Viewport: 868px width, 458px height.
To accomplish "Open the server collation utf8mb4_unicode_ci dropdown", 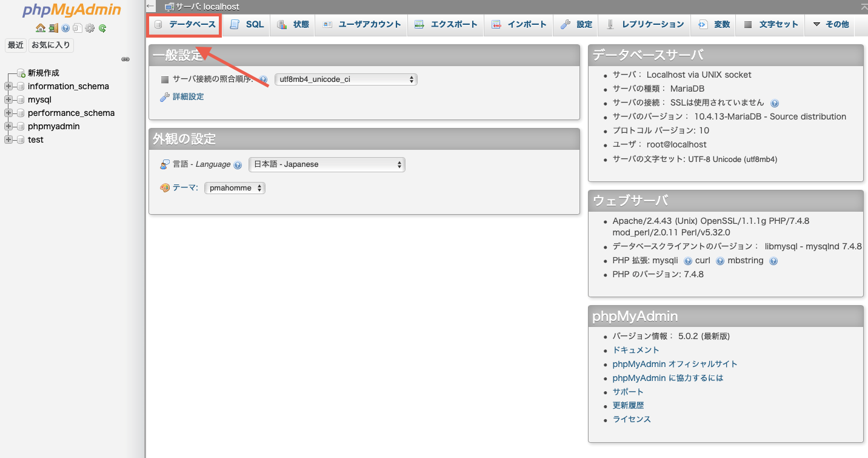I will pos(346,79).
